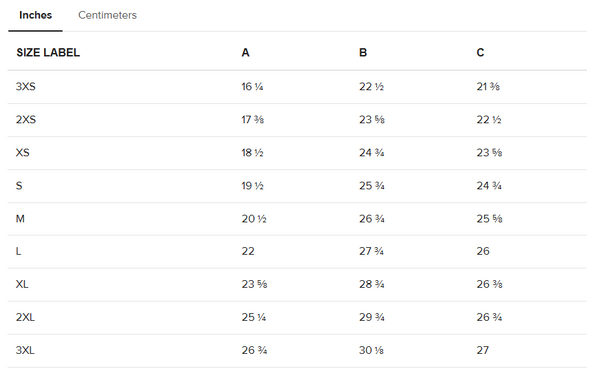Select the XL size row label
Image resolution: width=600 pixels, height=380 pixels.
22,284
